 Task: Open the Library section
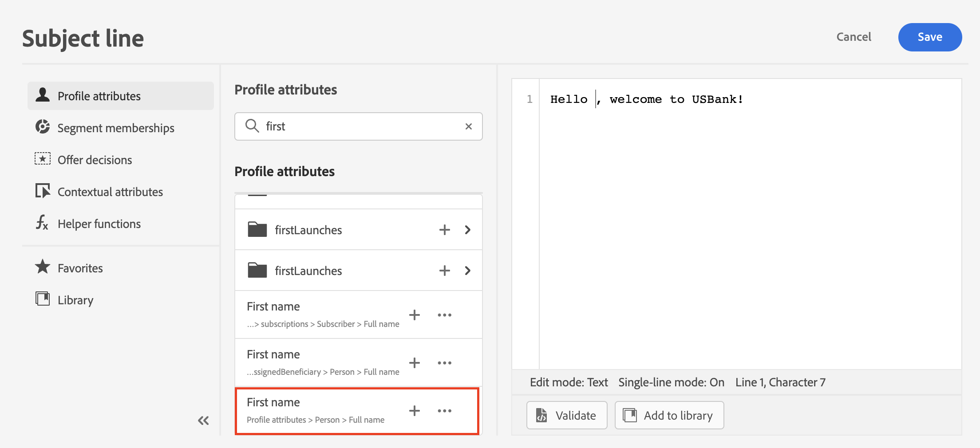75,300
